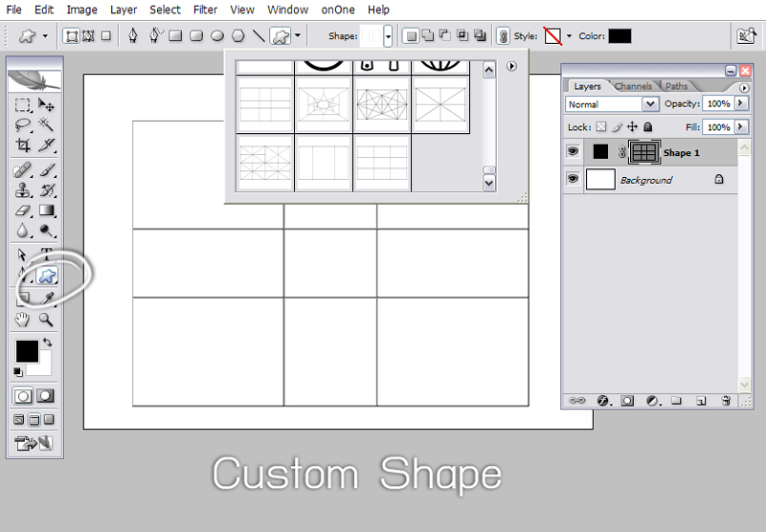The width and height of the screenshot is (766, 532).
Task: Open the onOne menu
Action: pyautogui.click(x=338, y=10)
